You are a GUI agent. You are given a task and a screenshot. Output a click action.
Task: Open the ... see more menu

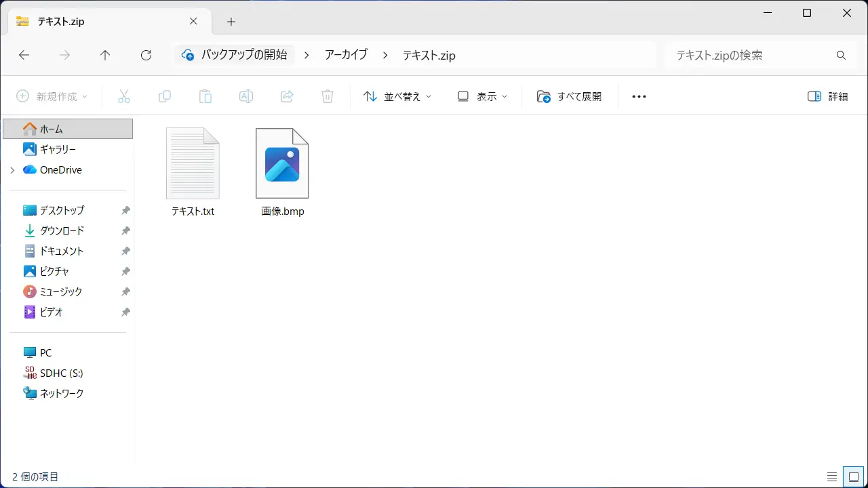click(638, 96)
